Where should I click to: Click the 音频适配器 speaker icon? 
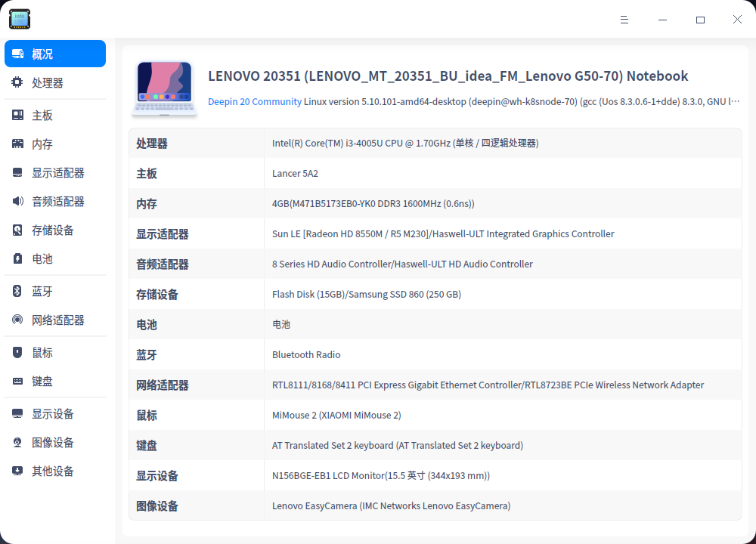click(17, 201)
